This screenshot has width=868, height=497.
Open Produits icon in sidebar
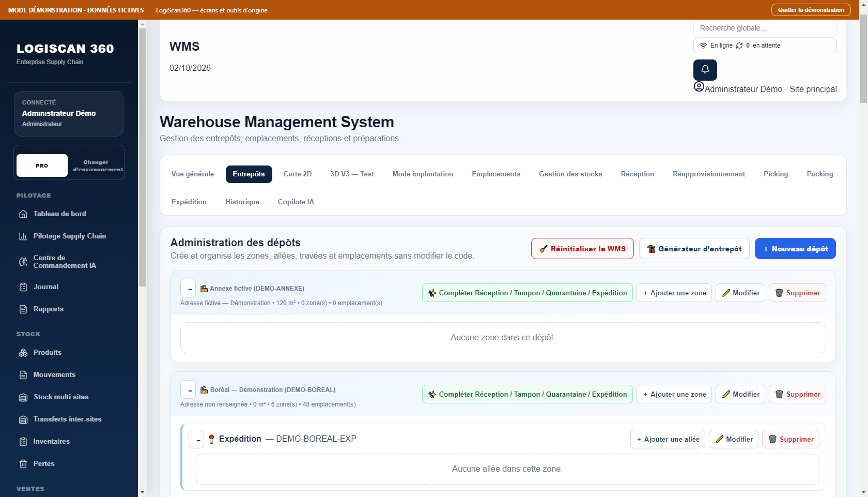tap(23, 353)
